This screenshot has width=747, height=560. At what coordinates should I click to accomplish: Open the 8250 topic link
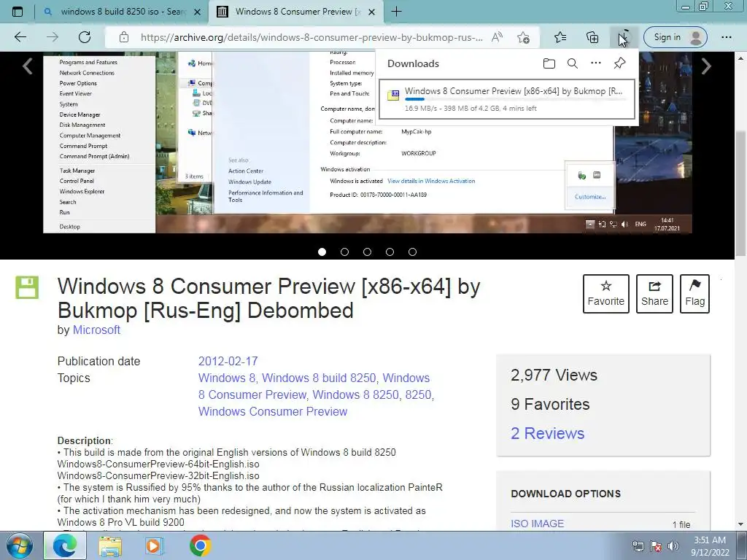[x=418, y=394]
